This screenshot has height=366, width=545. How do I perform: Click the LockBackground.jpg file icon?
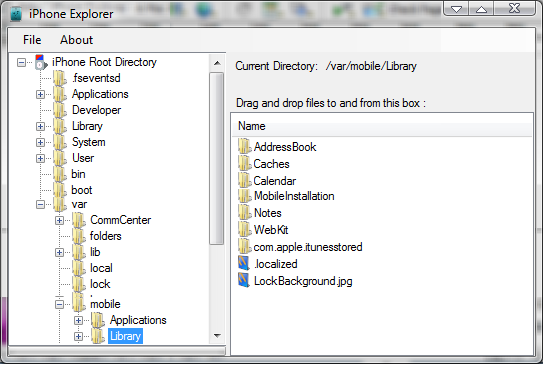[x=244, y=280]
